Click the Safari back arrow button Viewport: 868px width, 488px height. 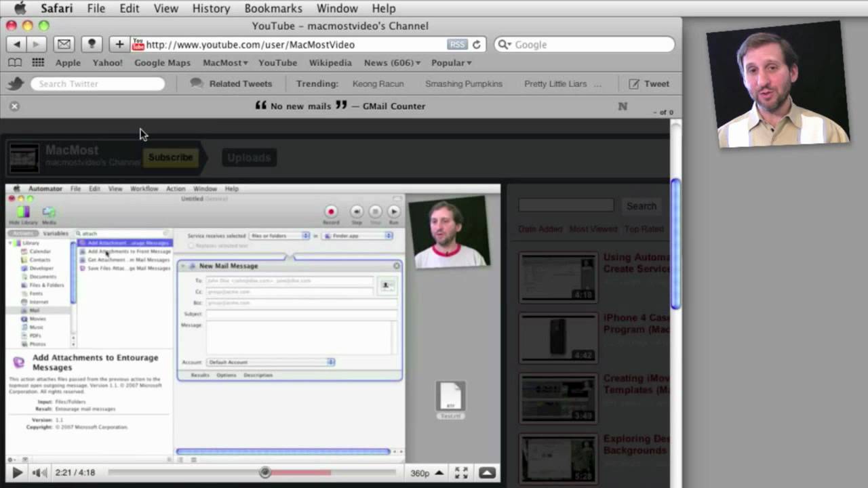(17, 44)
